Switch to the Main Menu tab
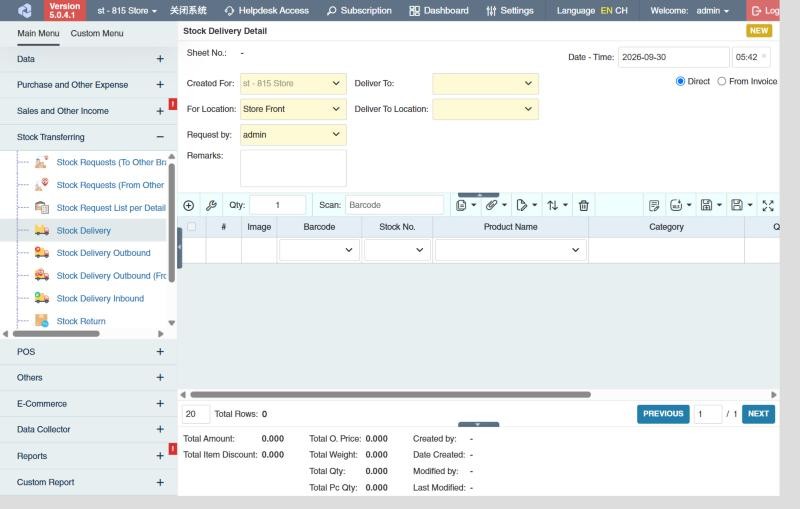Image resolution: width=800 pixels, height=509 pixels. [x=38, y=34]
